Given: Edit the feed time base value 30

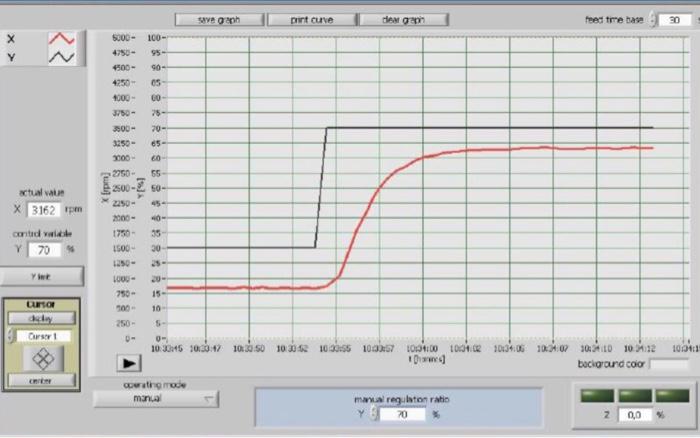Looking at the screenshot, I should pos(675,20).
